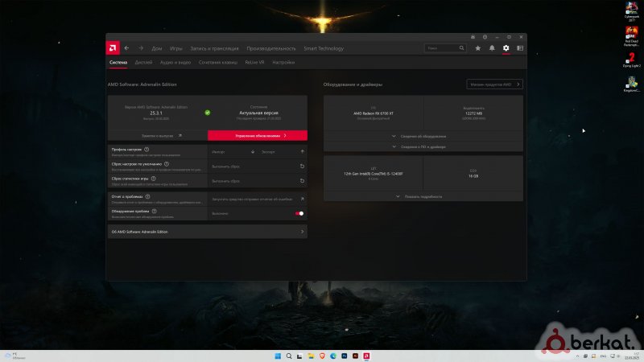
Task: Click the red AMD logo home icon
Action: pos(113,48)
